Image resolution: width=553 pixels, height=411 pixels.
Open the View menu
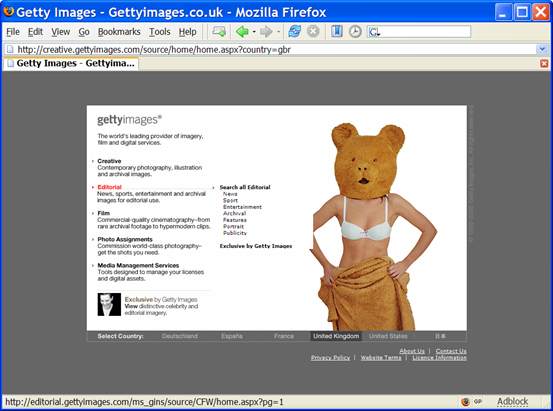coord(60,32)
